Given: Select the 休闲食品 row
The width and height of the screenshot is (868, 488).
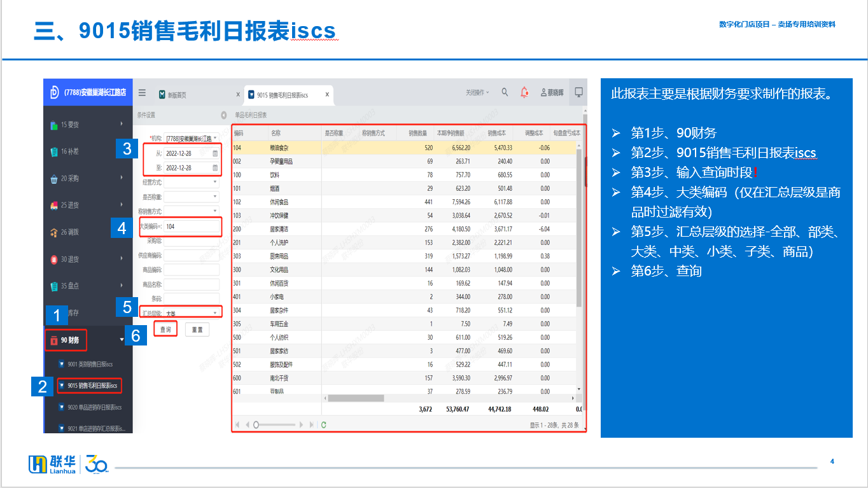Looking at the screenshot, I should pos(403,202).
